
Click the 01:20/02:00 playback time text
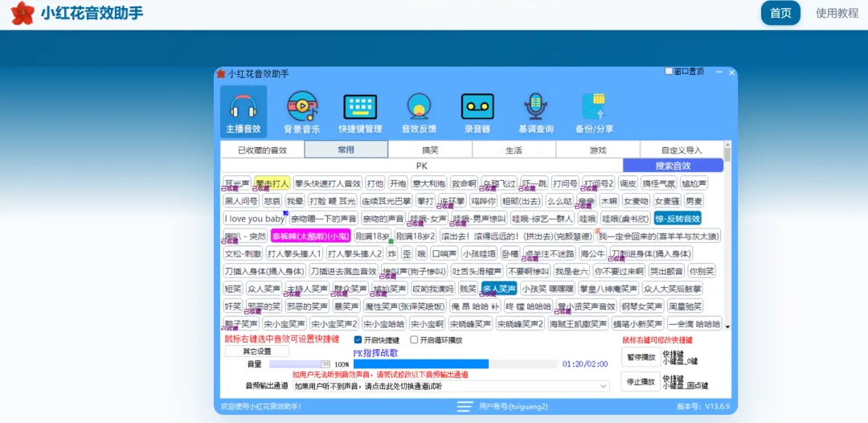[585, 364]
